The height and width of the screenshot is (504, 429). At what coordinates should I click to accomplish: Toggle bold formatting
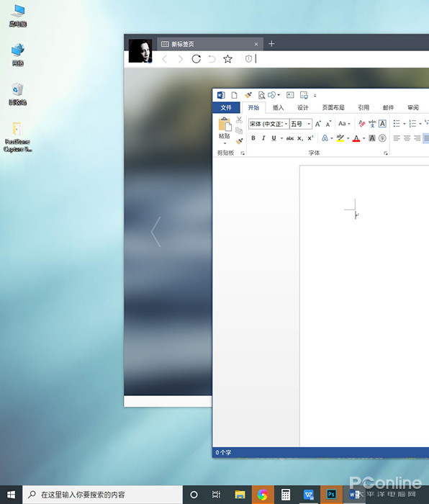coord(253,138)
